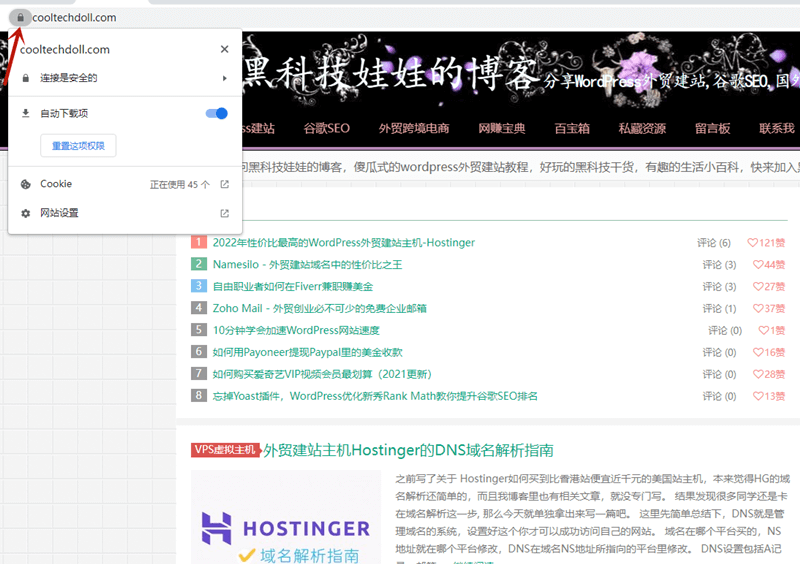Open 网站设置 external link icon

pos(224,213)
